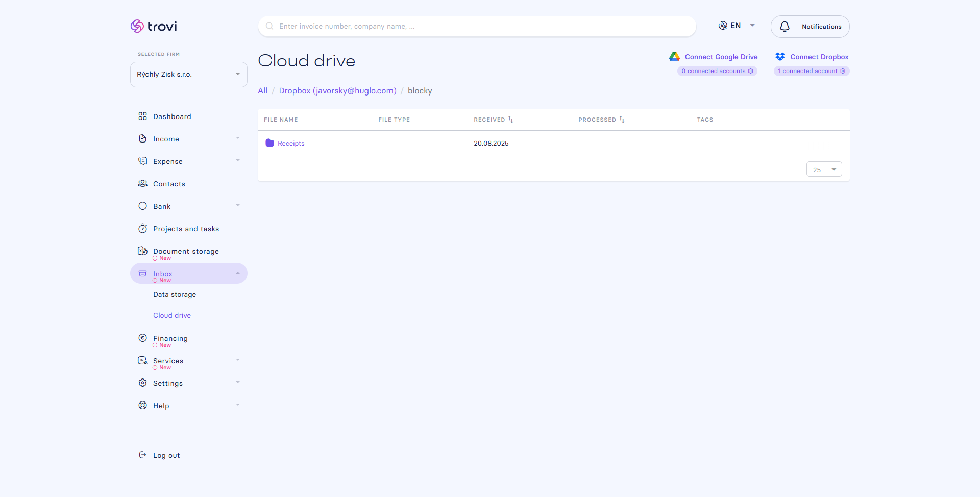Click the All breadcrumb link
The height and width of the screenshot is (497, 980).
[262, 91]
